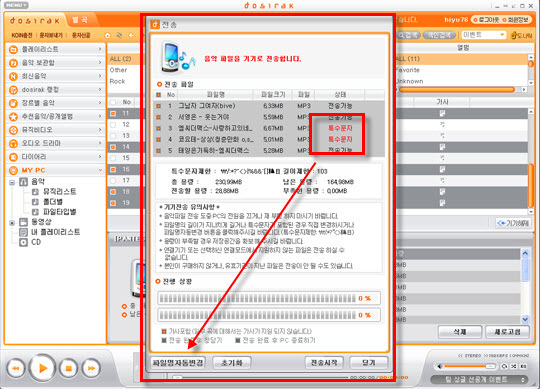Viewport: 540px width, 389px height.
Task: Click the 삭제 delete button
Action: pyautogui.click(x=460, y=332)
